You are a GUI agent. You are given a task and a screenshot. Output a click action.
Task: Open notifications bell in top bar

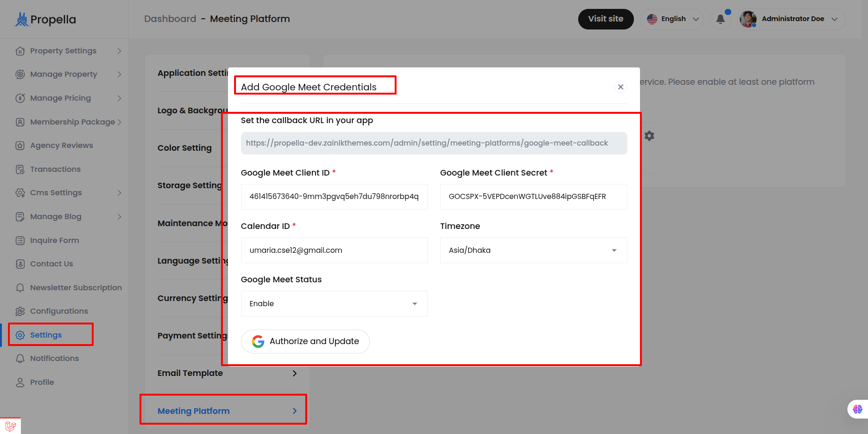721,19
